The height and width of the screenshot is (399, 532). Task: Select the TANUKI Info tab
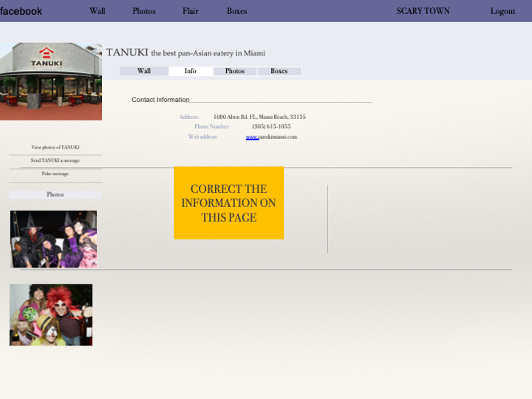coord(191,71)
